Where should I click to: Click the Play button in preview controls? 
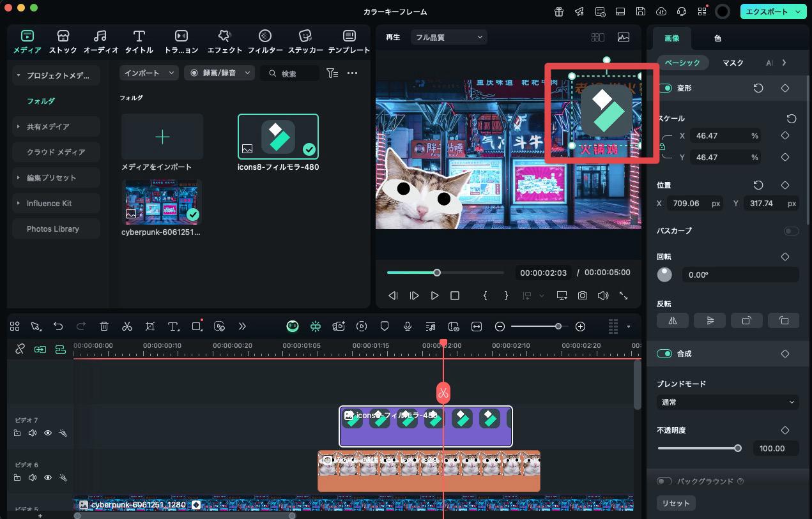tap(434, 296)
